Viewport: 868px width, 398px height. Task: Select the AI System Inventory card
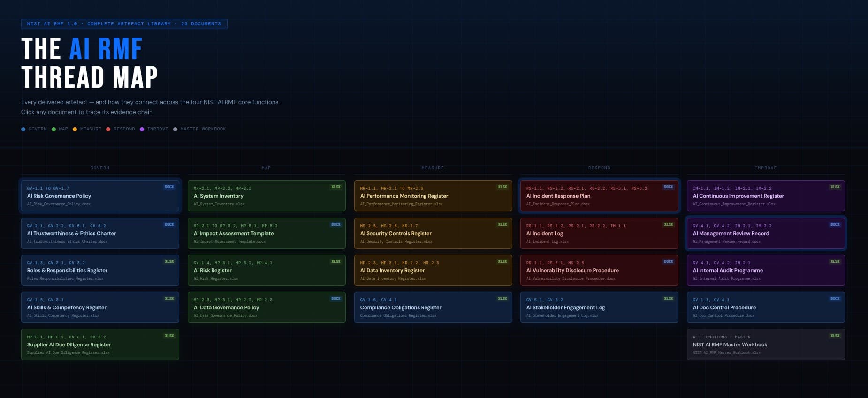pyautogui.click(x=266, y=196)
